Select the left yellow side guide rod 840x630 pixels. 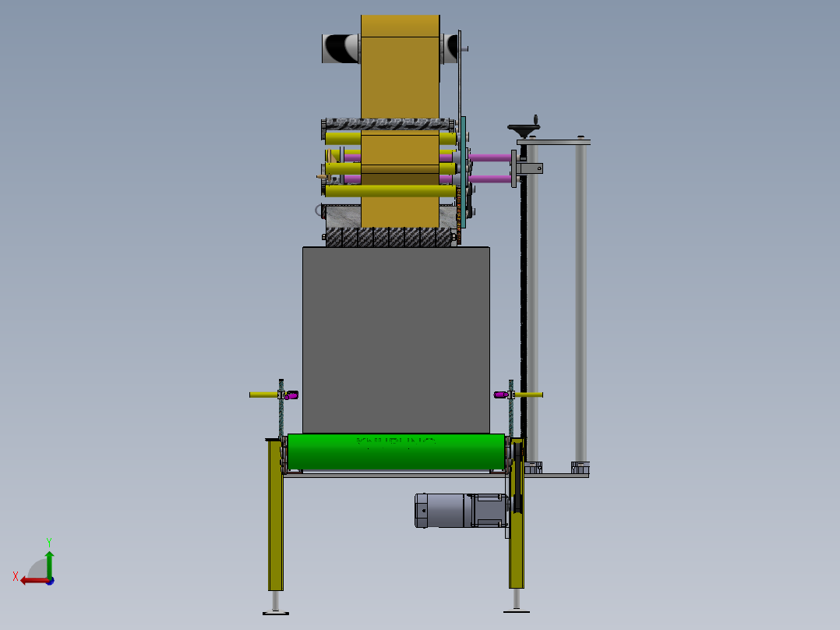click(263, 395)
